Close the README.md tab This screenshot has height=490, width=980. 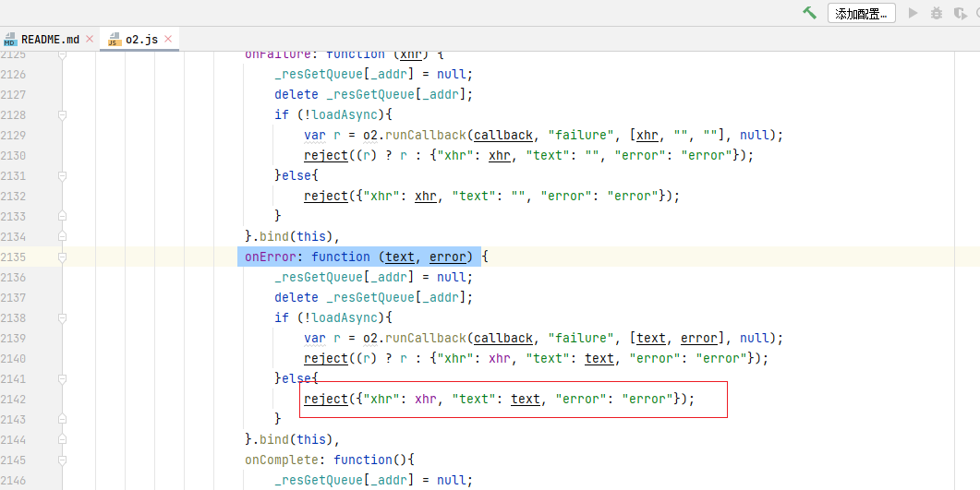90,40
